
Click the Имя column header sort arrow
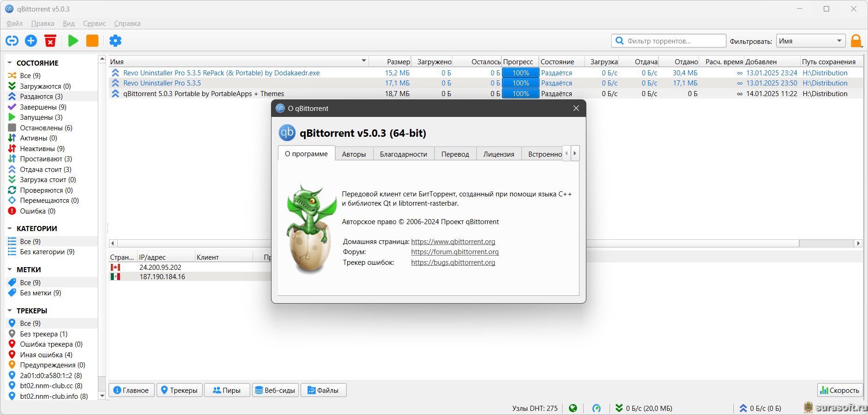(364, 61)
